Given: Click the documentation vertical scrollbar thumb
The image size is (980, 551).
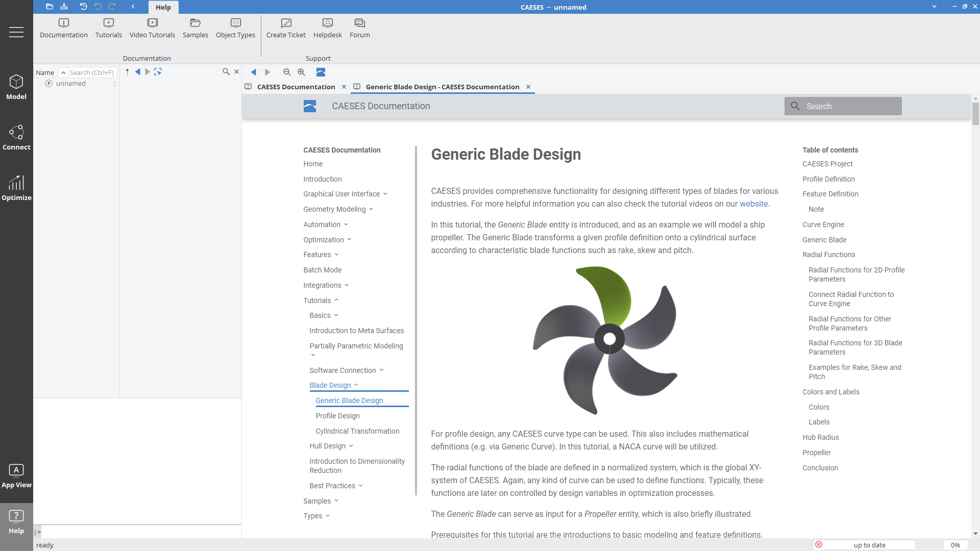Looking at the screenshot, I should pos(975,113).
